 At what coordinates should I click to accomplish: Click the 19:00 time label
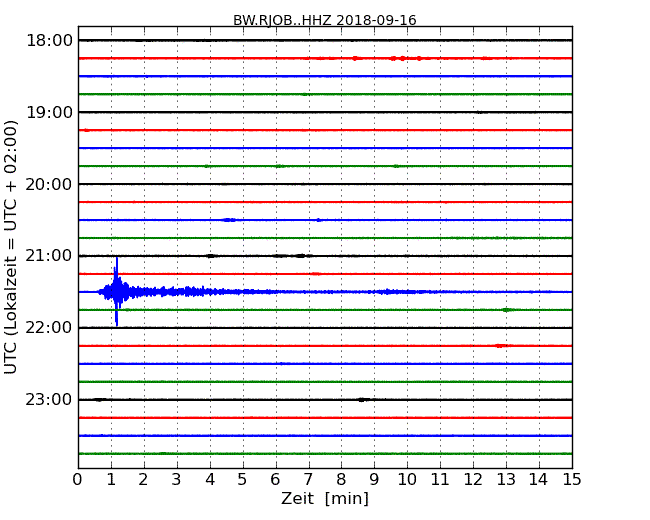49,112
